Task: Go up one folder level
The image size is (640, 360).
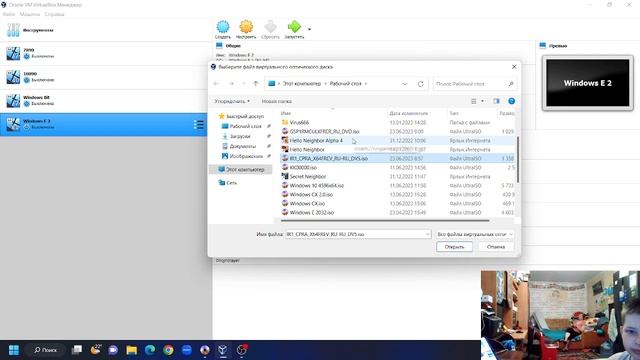Action: click(x=256, y=84)
